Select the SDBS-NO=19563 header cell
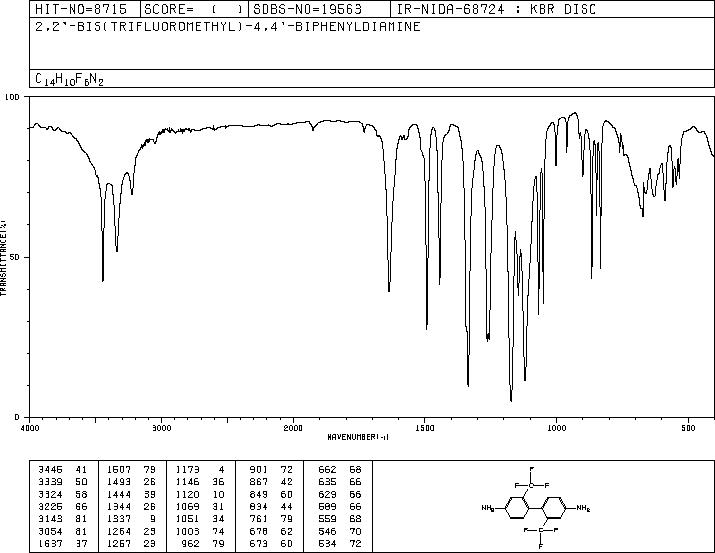Image resolution: width=715 pixels, height=553 pixels. (x=319, y=9)
